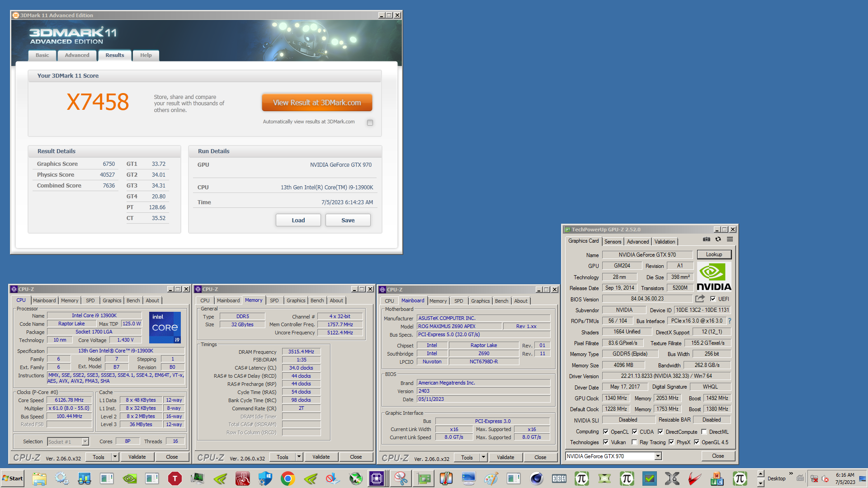Open the red T stop-sign taskbar icon
The width and height of the screenshot is (868, 488).
tap(175, 479)
